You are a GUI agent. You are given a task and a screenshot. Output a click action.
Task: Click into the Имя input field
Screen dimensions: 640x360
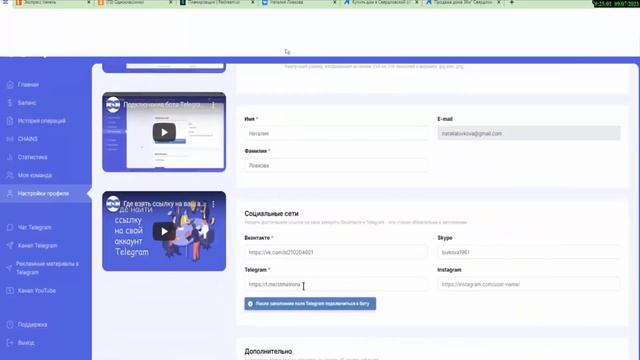point(336,133)
